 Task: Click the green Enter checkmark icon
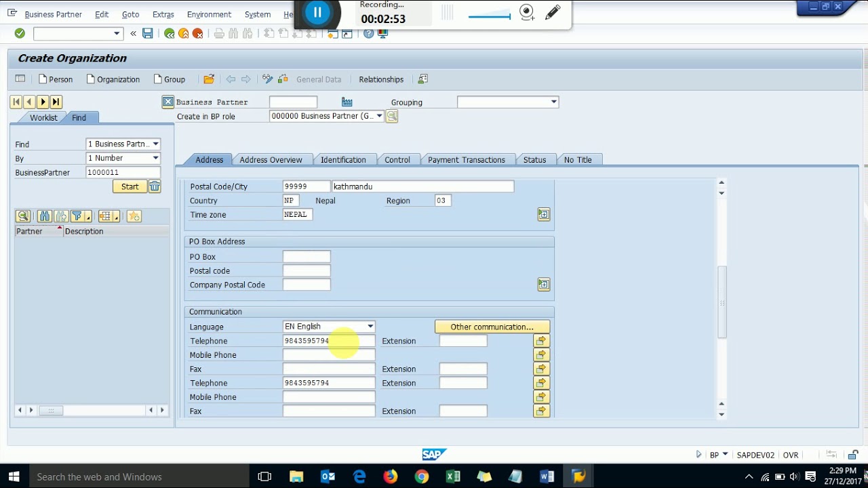tap(20, 33)
